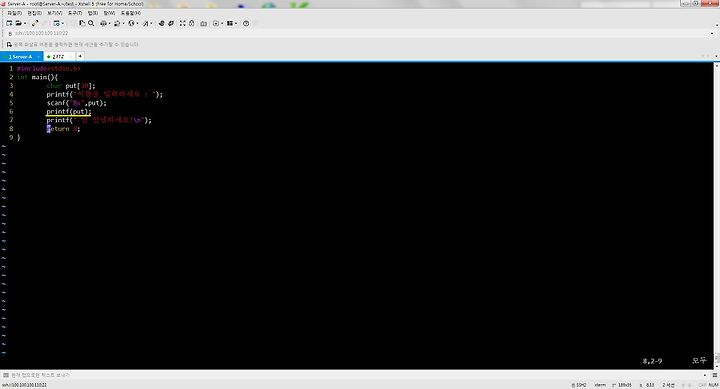
Task: Expand the Font icon dropdown arrow
Action: [152, 23]
